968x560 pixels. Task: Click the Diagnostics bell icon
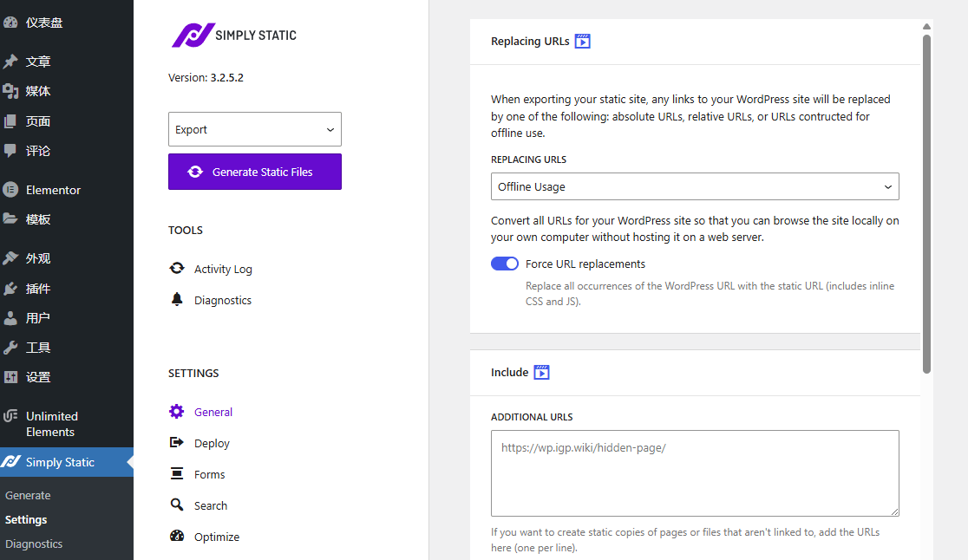(x=177, y=300)
